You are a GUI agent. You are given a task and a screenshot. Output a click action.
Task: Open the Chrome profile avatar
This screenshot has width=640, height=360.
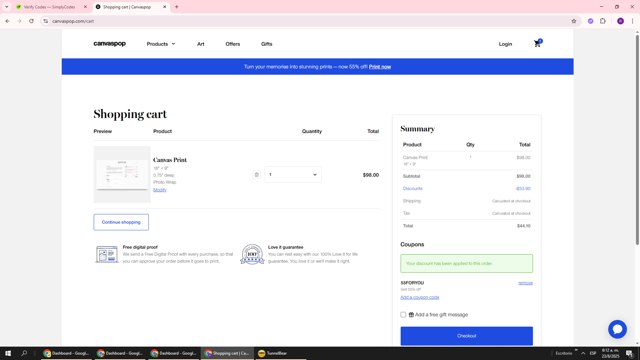(620, 21)
